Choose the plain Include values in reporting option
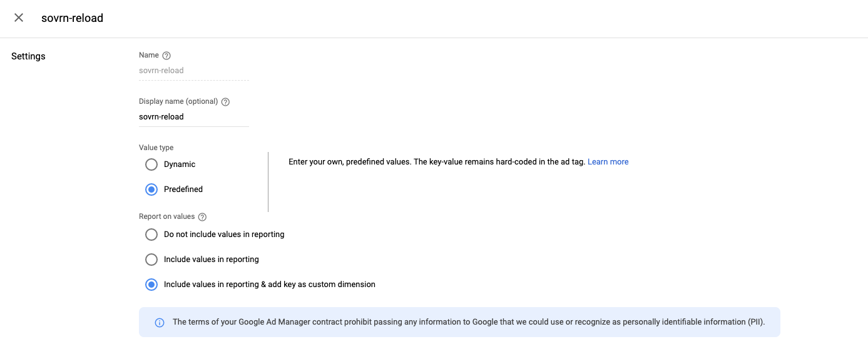 tap(151, 260)
